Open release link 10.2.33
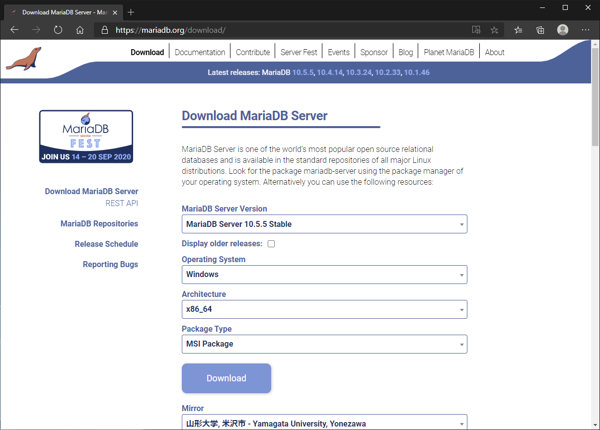600x430 pixels. point(388,72)
